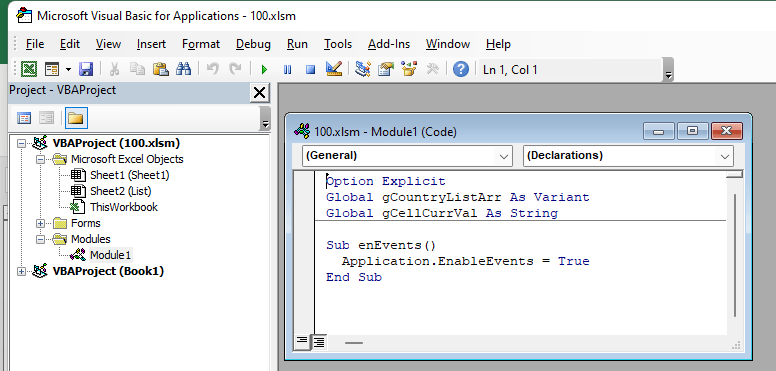This screenshot has height=371, width=776.
Task: Minimize the Module1 code window
Action: tap(659, 132)
